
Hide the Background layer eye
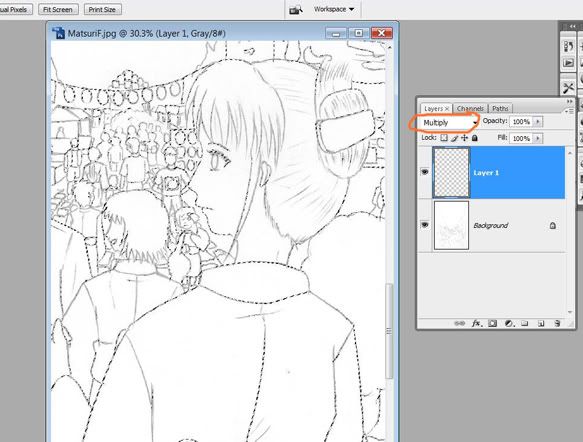point(425,225)
